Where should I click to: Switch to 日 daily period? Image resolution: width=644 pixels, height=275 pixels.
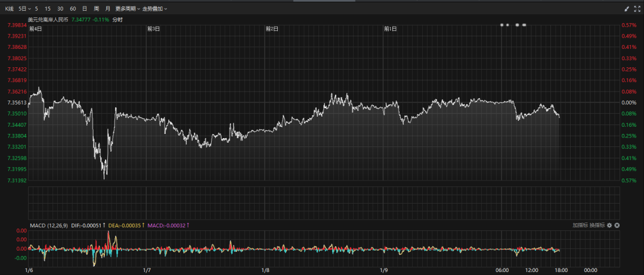[85, 9]
